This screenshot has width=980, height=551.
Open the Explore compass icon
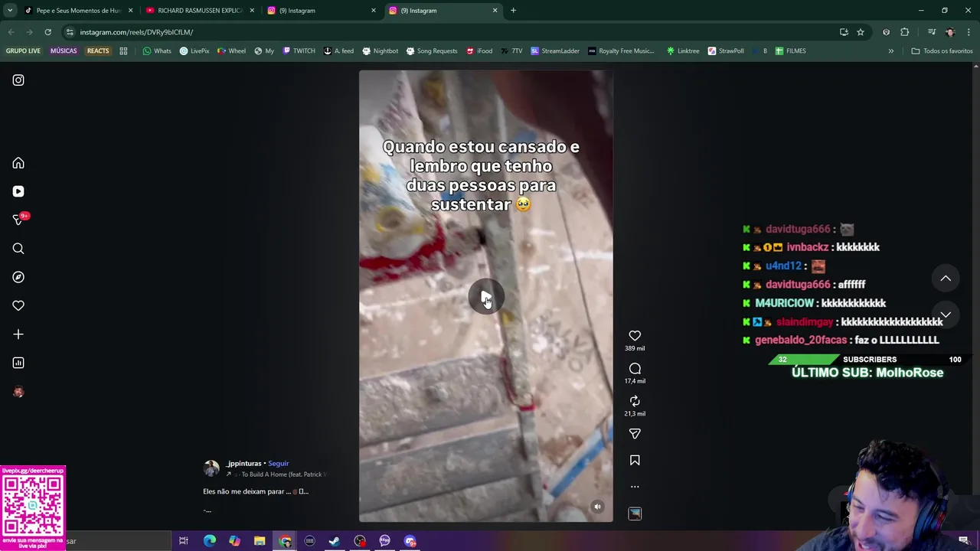18,277
